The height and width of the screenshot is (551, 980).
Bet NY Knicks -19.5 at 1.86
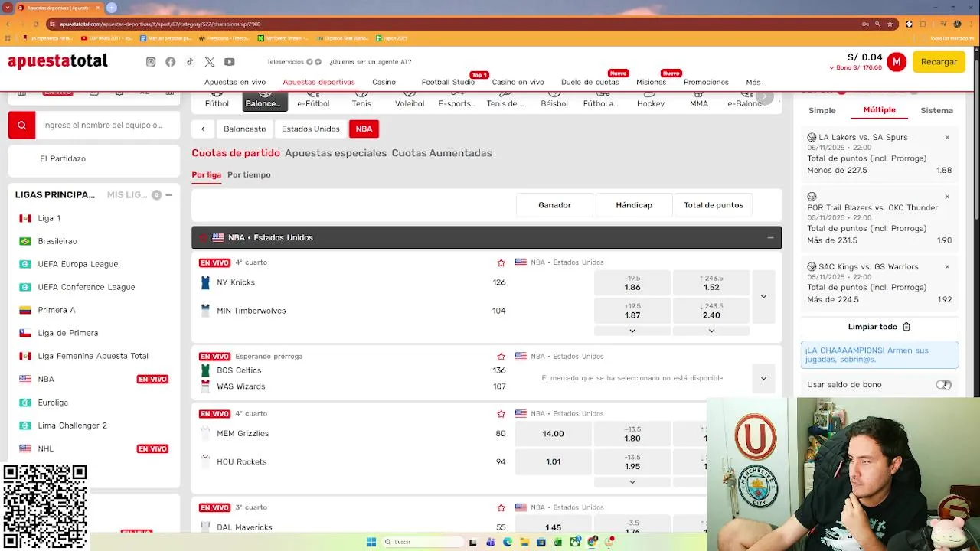tap(632, 283)
